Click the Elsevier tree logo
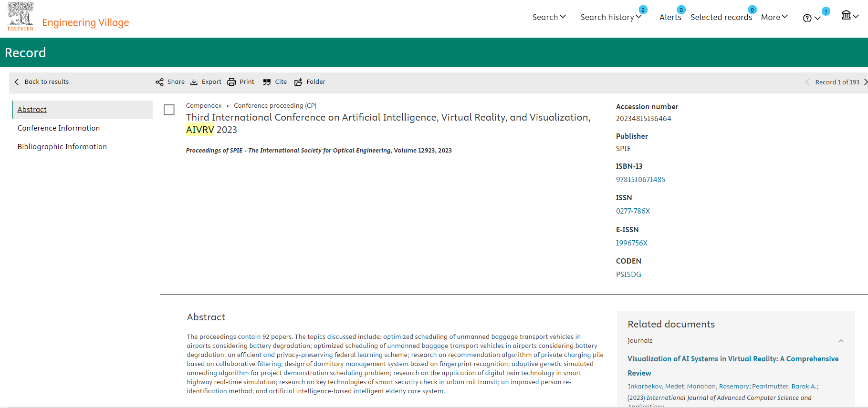The image size is (868, 408). (x=21, y=17)
